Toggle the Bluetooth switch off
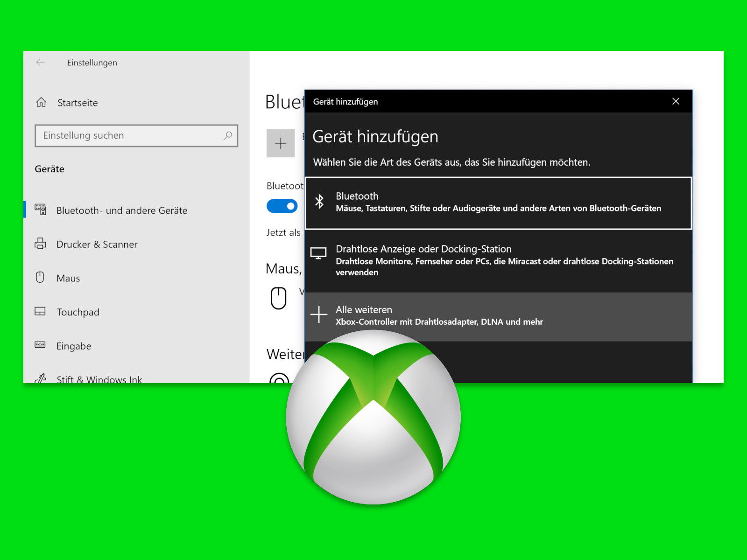Image resolution: width=747 pixels, height=560 pixels. pos(282,206)
